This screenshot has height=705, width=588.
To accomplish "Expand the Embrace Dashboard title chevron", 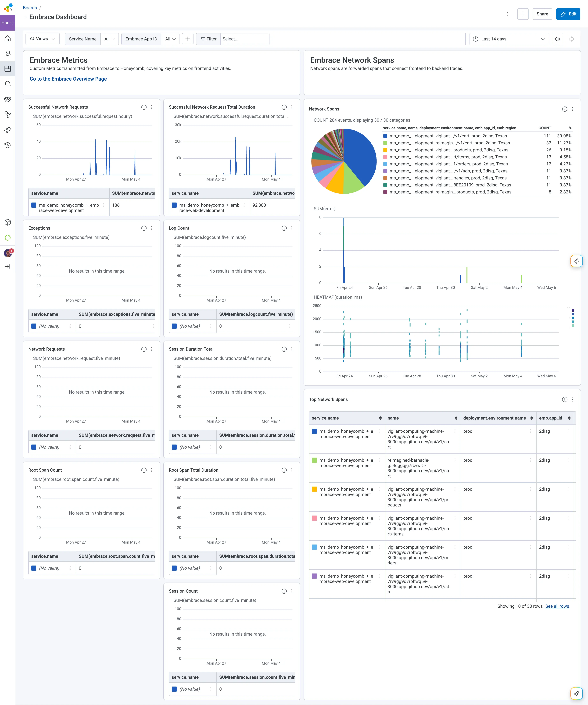I will (25, 17).
